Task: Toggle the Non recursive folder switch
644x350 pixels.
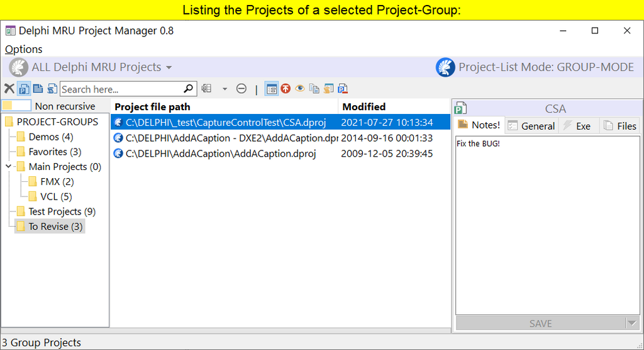Action: [16, 106]
